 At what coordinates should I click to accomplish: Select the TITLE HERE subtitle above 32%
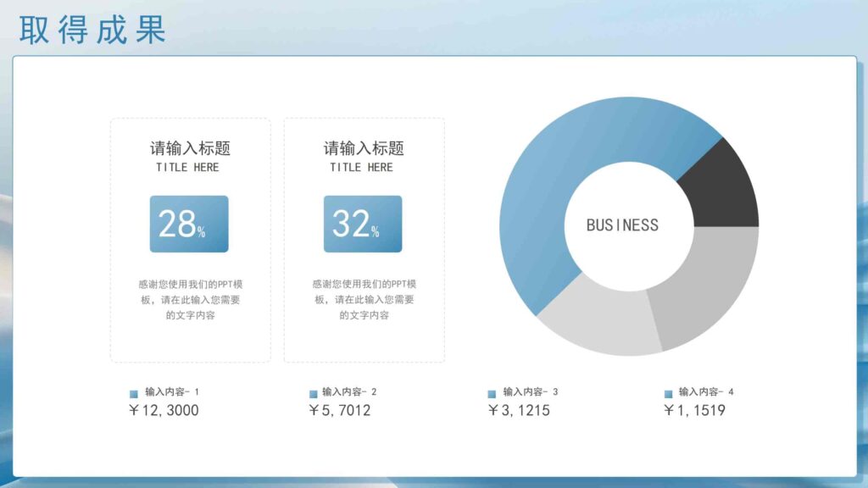point(361,168)
